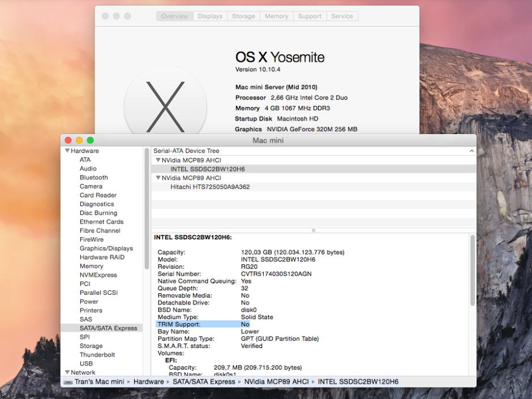Select Thunderbolt entry
This screenshot has width=532, height=399.
[x=97, y=354]
